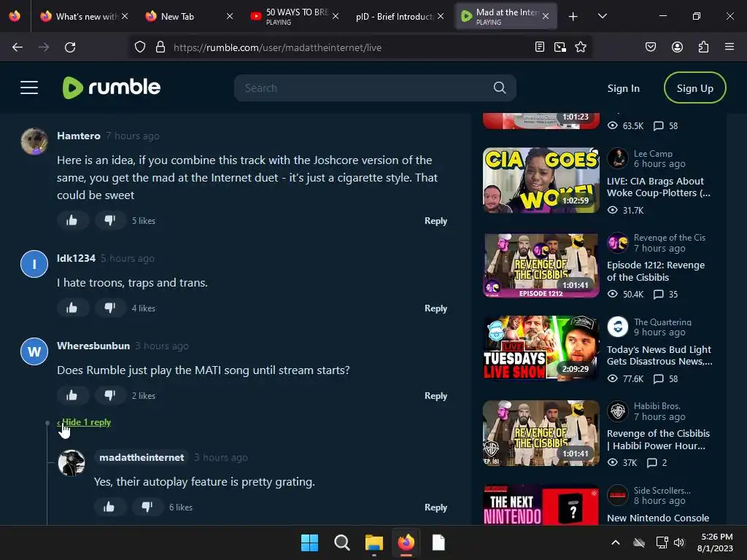Open Hamtero's avatar profile

(x=34, y=141)
